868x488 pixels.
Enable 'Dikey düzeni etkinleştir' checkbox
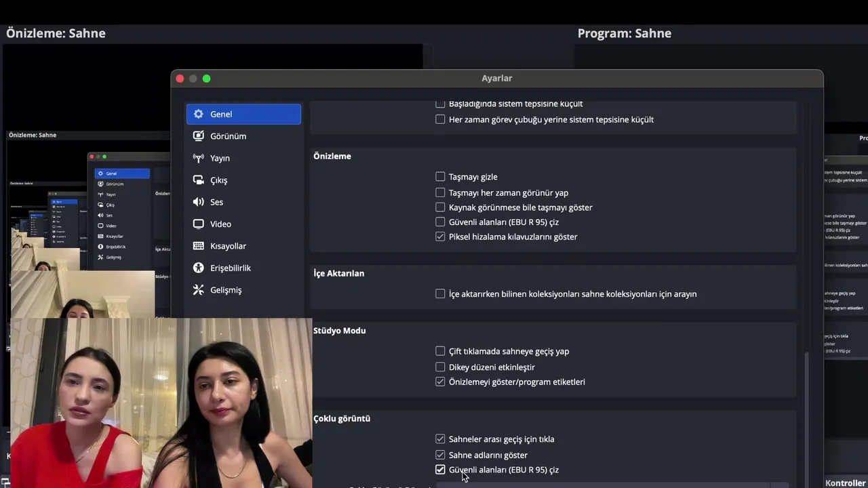[x=440, y=367]
